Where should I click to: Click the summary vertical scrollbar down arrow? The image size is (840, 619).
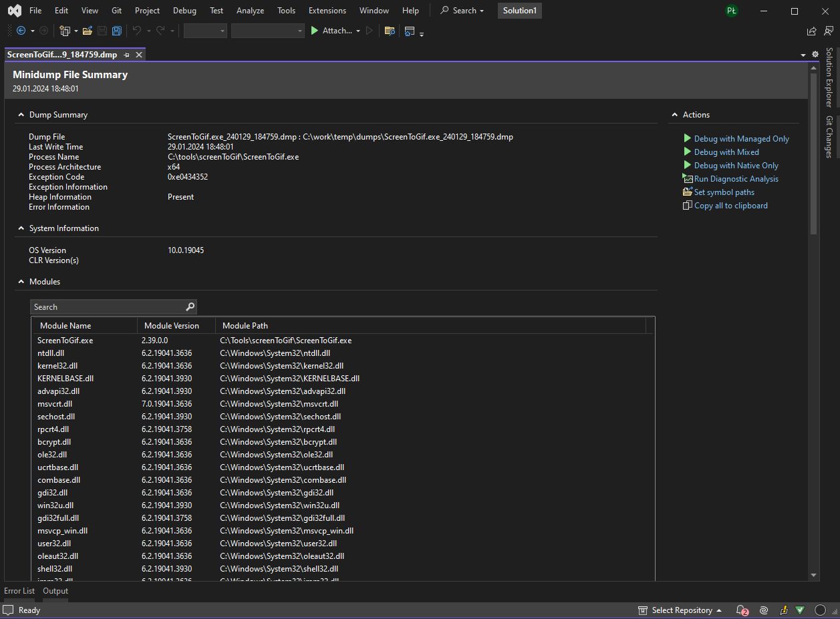tap(813, 575)
